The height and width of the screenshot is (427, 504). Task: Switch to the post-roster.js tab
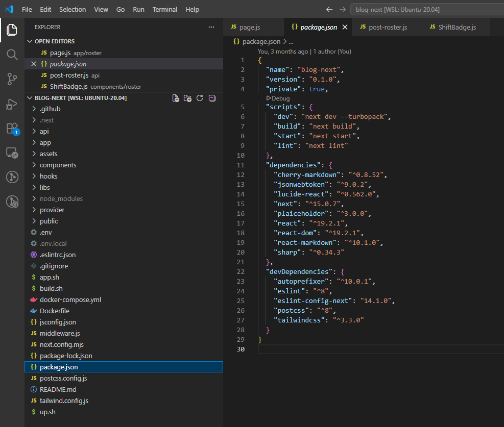[x=388, y=27]
